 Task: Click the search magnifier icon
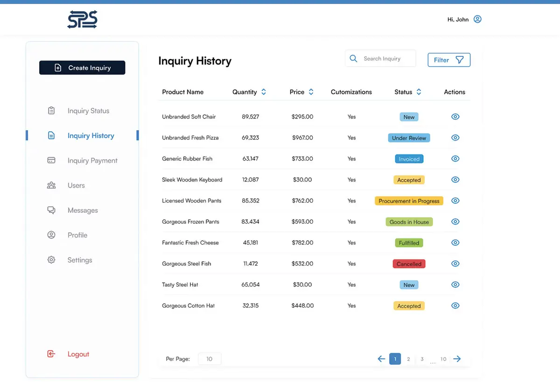coord(353,58)
